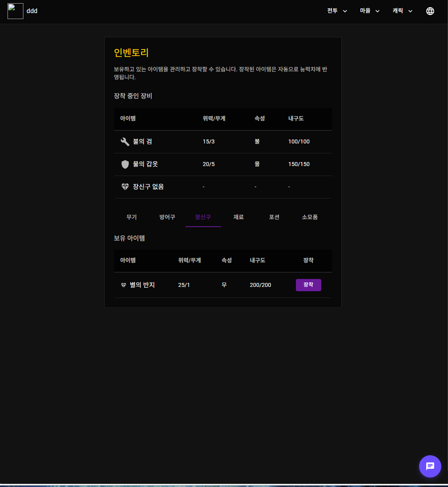Screen dimensions: 448x487
Task: Click the 보유 아이템 section heading
Action: pos(130,238)
